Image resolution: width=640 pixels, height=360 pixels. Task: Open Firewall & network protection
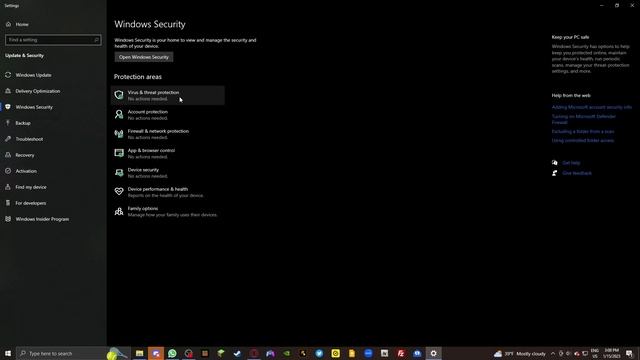(x=168, y=134)
